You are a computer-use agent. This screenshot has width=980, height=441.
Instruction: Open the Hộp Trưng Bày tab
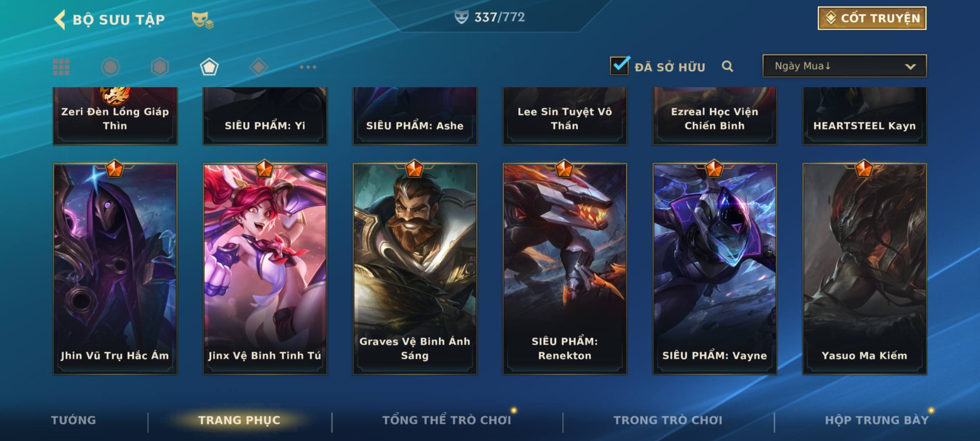pos(877,420)
